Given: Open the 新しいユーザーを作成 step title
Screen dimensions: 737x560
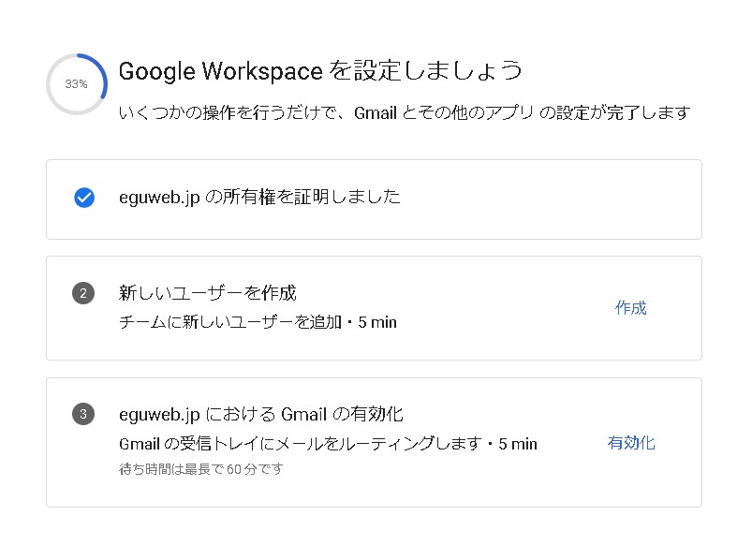Looking at the screenshot, I should click(208, 293).
